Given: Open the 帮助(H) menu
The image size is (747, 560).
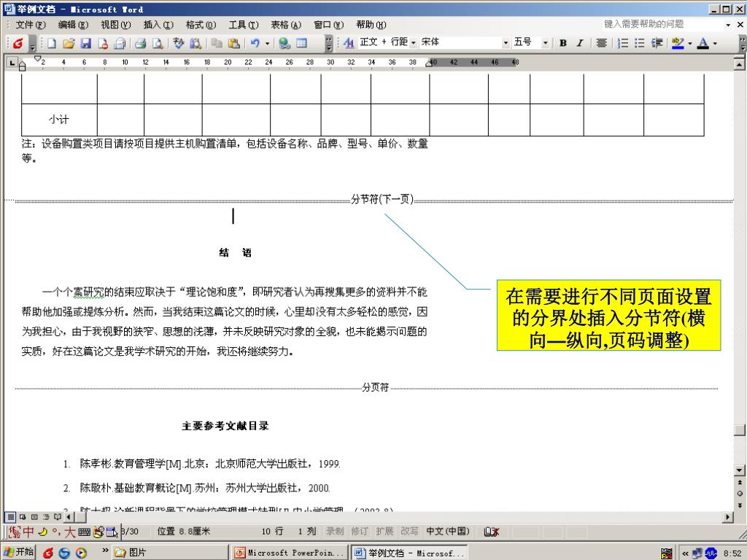Looking at the screenshot, I should pyautogui.click(x=371, y=25).
